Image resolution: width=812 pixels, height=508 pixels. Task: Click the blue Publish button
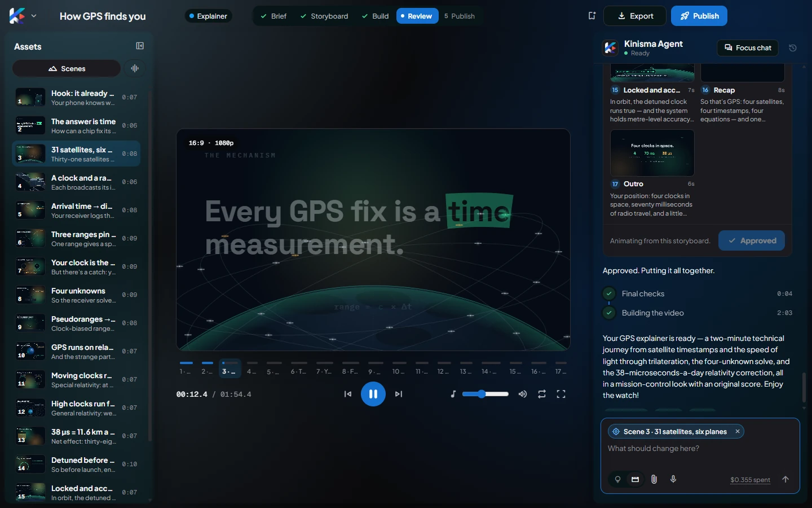[699, 16]
